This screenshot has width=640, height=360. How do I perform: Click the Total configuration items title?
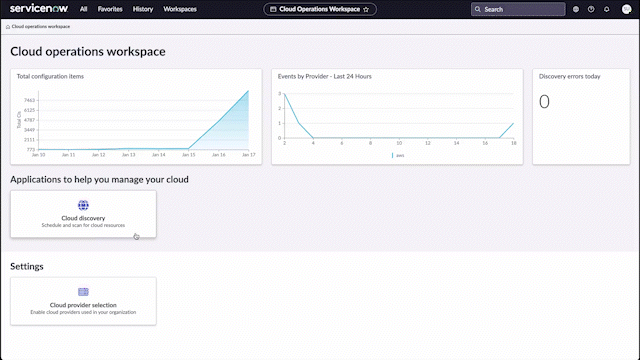click(50, 76)
